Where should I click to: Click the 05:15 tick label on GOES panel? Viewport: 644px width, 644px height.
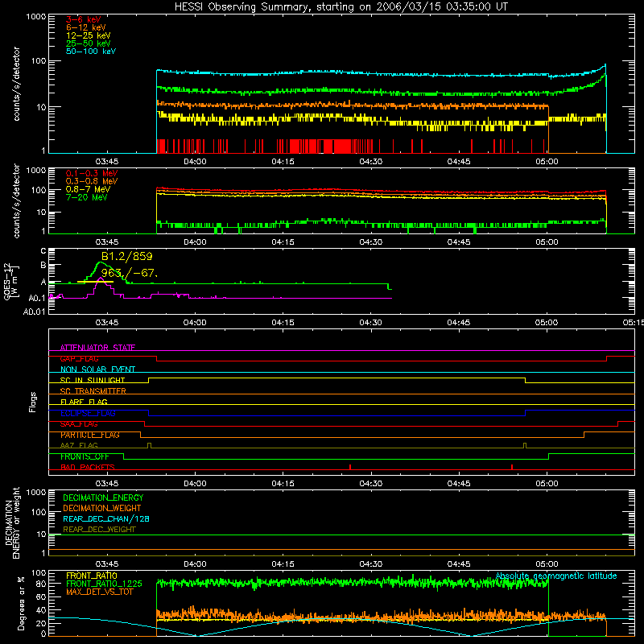(x=633, y=323)
